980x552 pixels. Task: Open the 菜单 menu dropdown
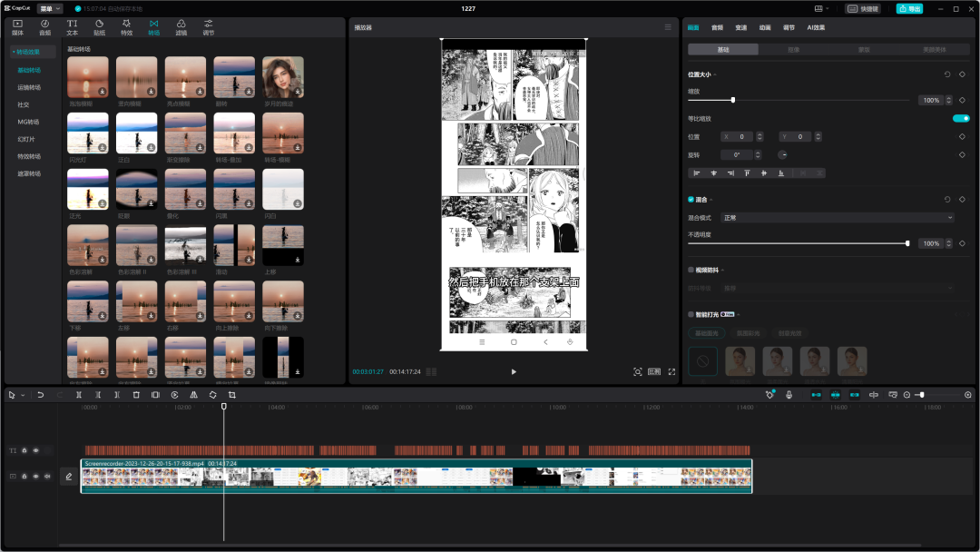point(50,9)
